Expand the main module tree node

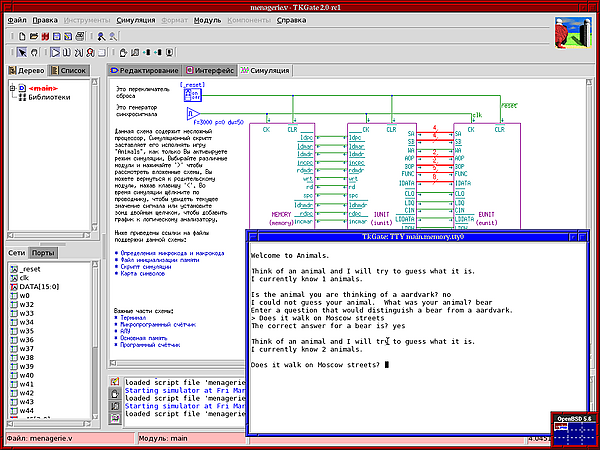10,88
